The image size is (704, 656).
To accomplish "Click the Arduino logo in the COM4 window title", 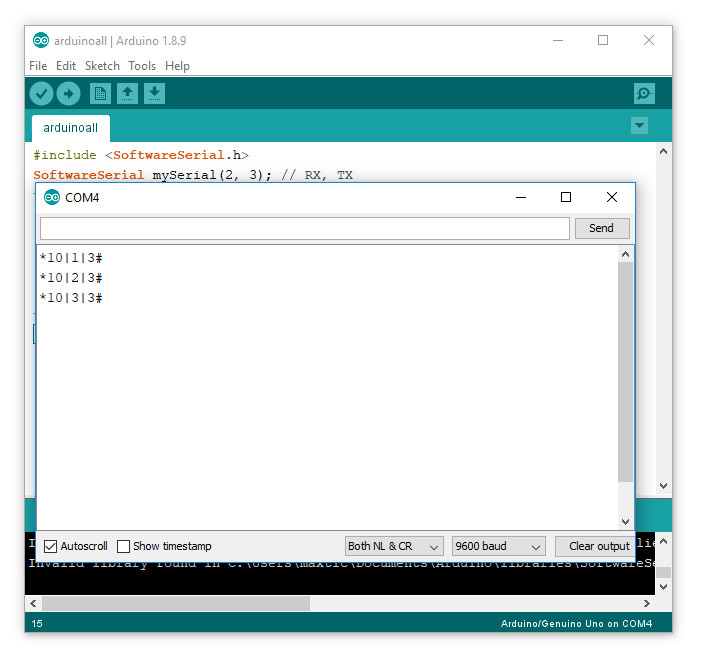I will [52, 197].
